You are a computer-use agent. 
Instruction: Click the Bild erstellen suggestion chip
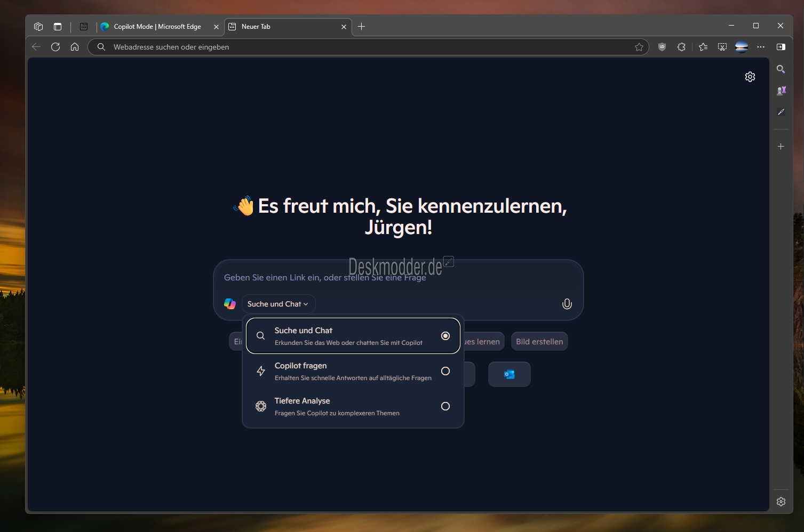click(x=539, y=342)
